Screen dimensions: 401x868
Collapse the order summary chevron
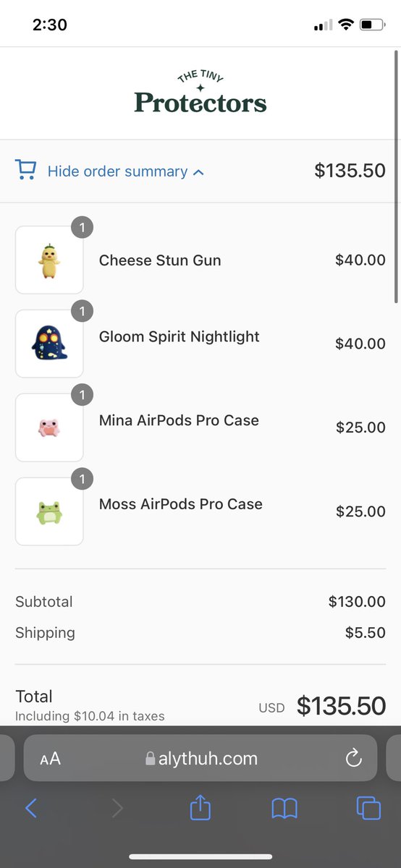(x=199, y=172)
